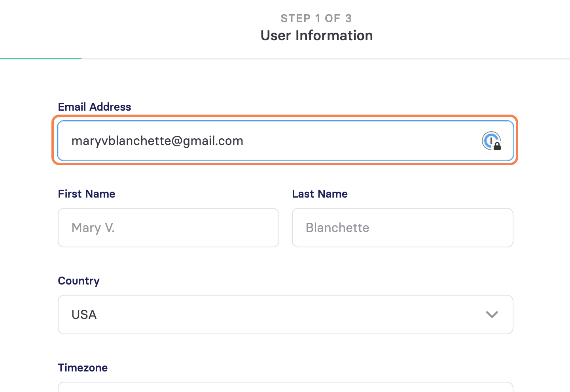
Task: Place cursor in maryvblanchette@gmail.com text
Action: click(157, 141)
